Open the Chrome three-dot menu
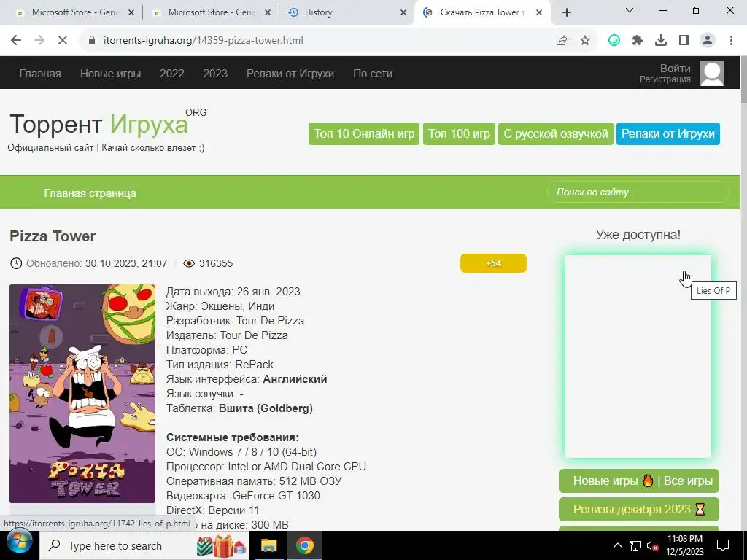This screenshot has height=560, width=747. [731, 41]
